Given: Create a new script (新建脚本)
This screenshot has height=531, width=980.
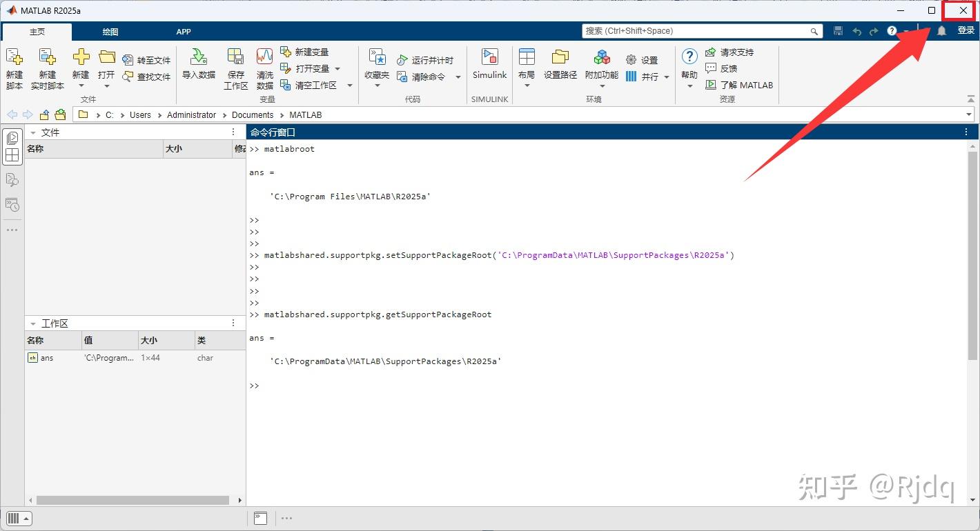Looking at the screenshot, I should [x=14, y=67].
